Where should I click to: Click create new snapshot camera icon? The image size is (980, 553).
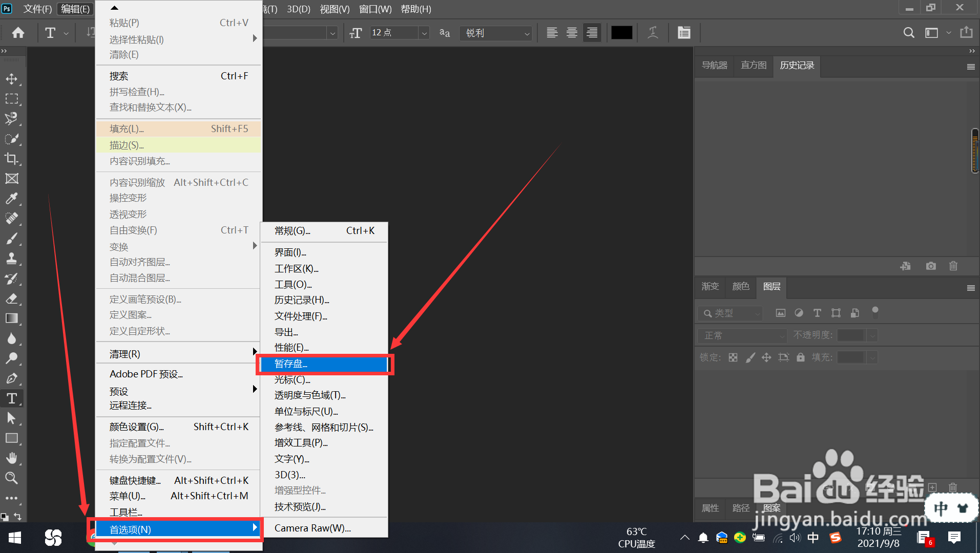click(x=931, y=266)
